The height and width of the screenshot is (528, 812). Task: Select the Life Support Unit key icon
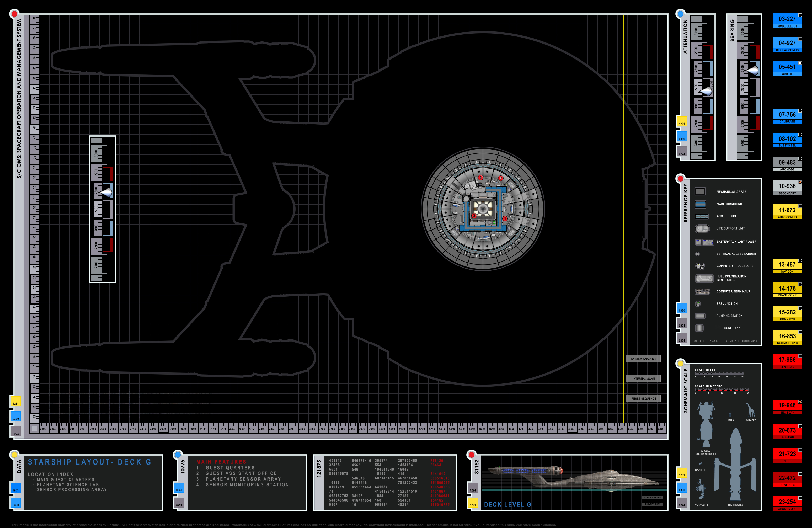tap(702, 228)
